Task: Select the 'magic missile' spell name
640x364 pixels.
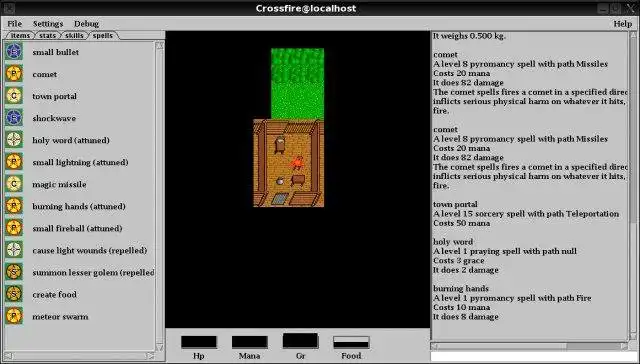Action: click(x=59, y=184)
